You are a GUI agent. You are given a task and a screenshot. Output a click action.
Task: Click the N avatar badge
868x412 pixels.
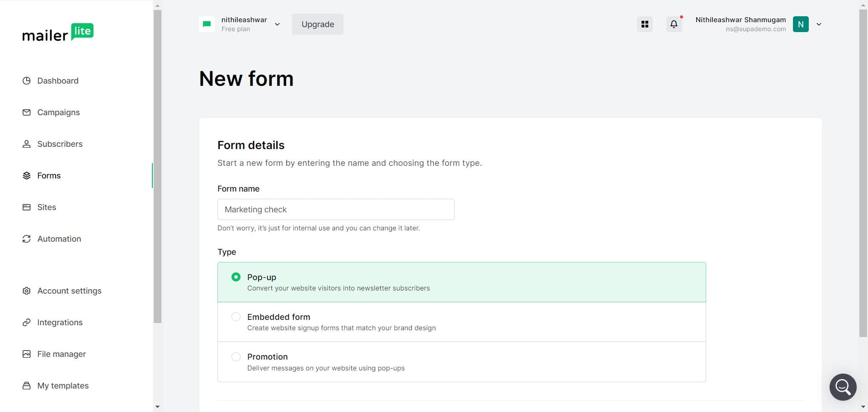(801, 24)
